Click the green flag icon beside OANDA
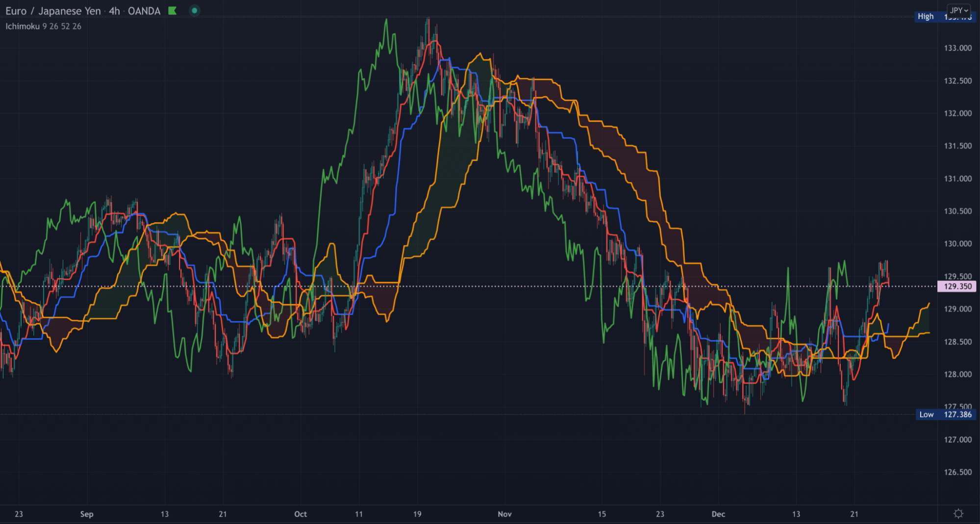 172,11
